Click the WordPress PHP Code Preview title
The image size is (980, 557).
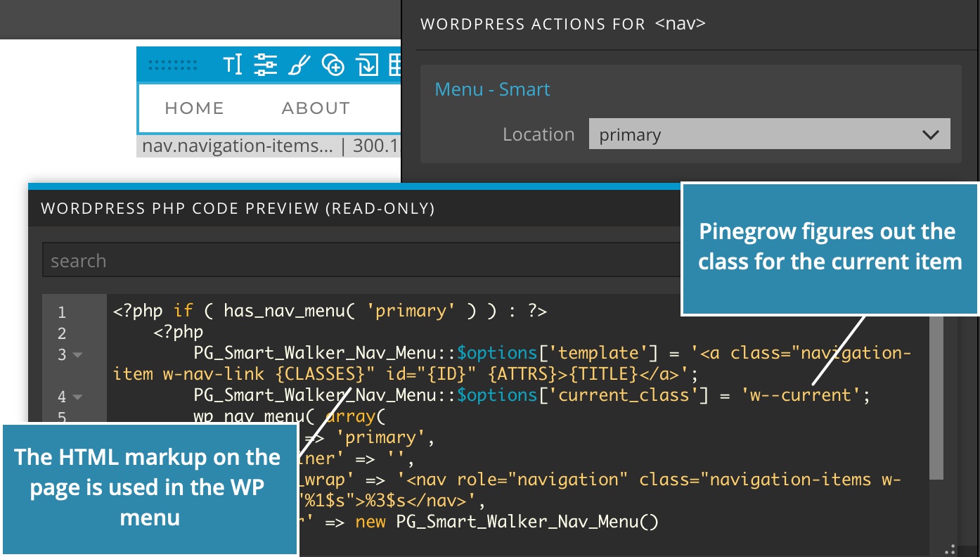pos(238,209)
